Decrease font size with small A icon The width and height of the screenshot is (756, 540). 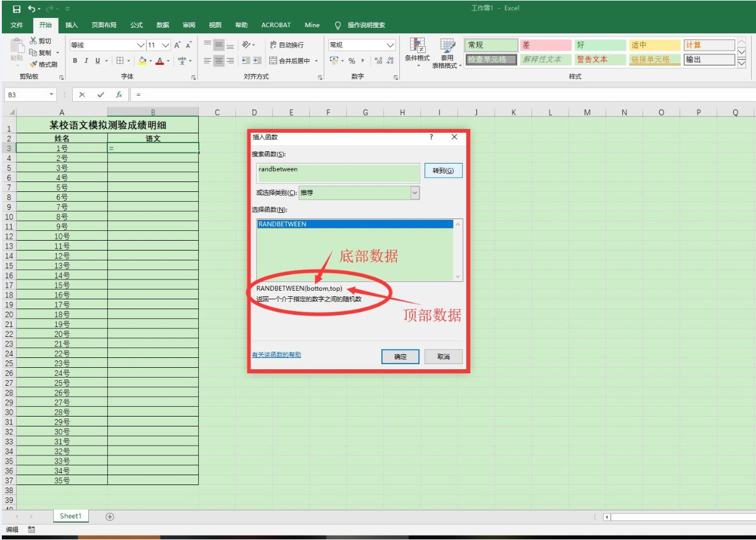pyautogui.click(x=189, y=45)
